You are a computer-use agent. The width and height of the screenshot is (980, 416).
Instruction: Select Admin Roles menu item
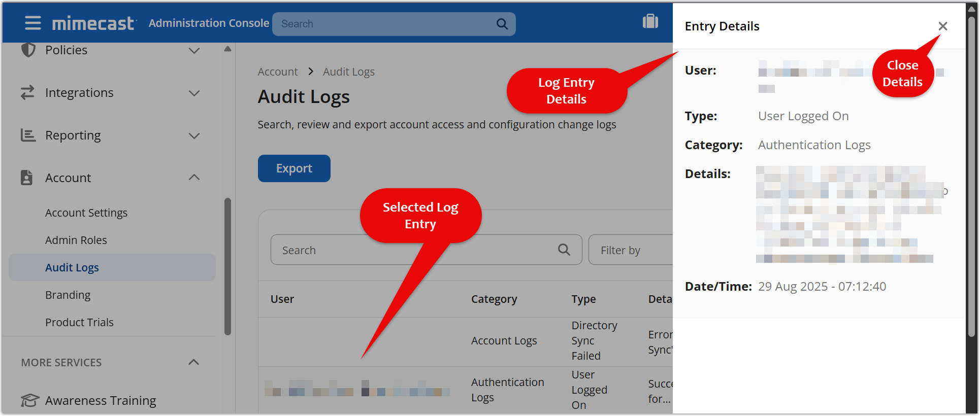(76, 240)
